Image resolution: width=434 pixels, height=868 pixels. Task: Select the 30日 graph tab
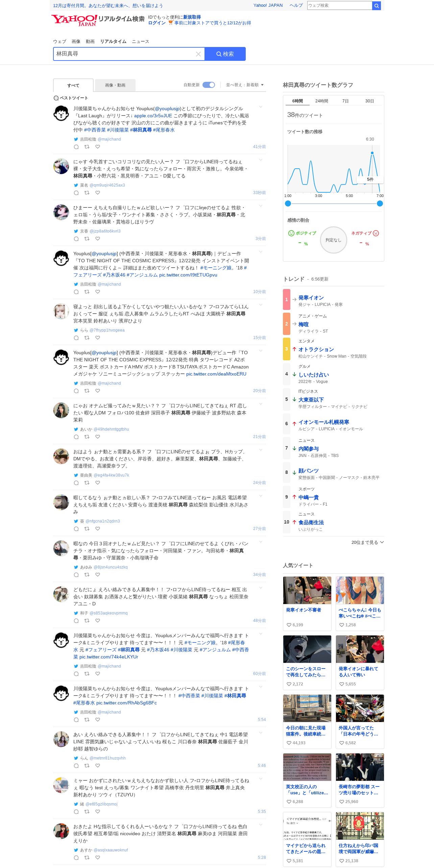(x=369, y=101)
